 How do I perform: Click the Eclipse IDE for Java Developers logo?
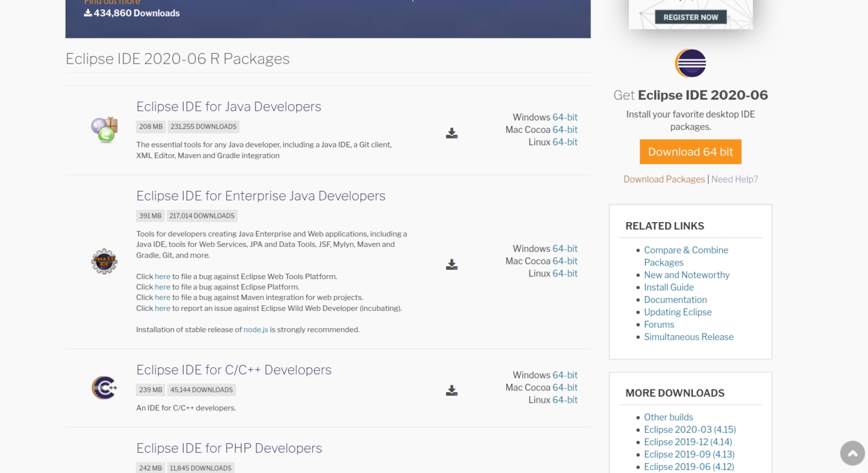point(105,130)
